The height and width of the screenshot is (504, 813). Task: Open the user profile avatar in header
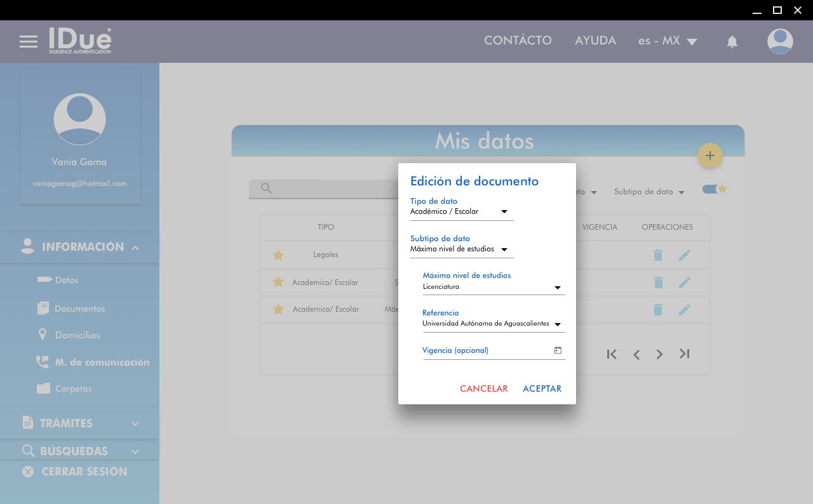click(779, 41)
